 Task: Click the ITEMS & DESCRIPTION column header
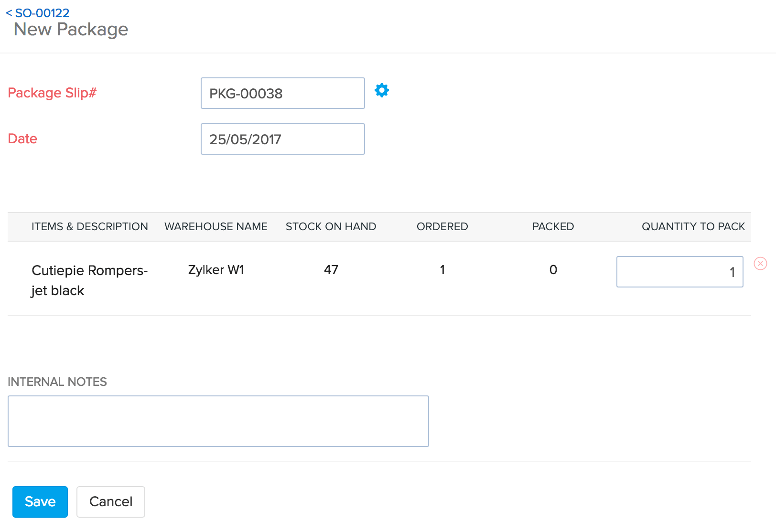click(90, 226)
